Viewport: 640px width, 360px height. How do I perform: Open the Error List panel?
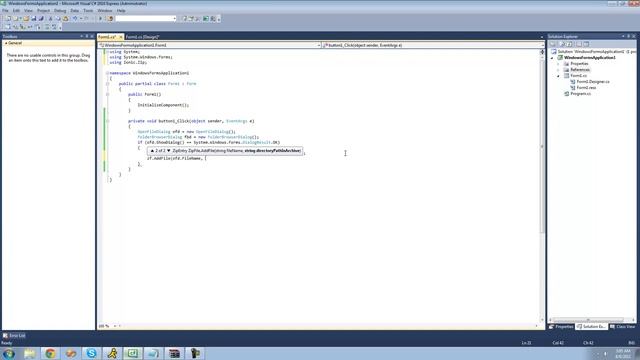click(14, 336)
